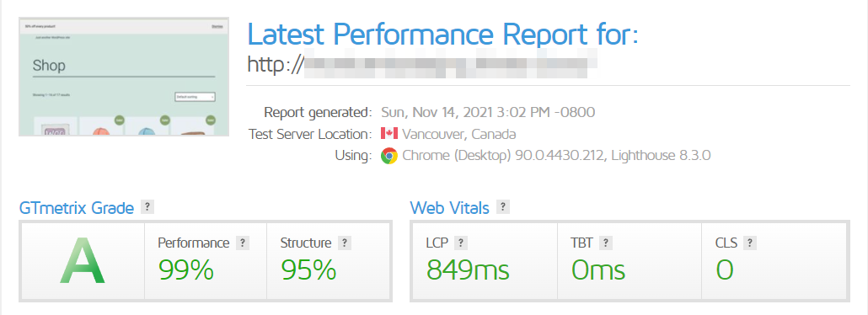Open the Performance score help icon
The width and height of the screenshot is (868, 315).
point(242,243)
